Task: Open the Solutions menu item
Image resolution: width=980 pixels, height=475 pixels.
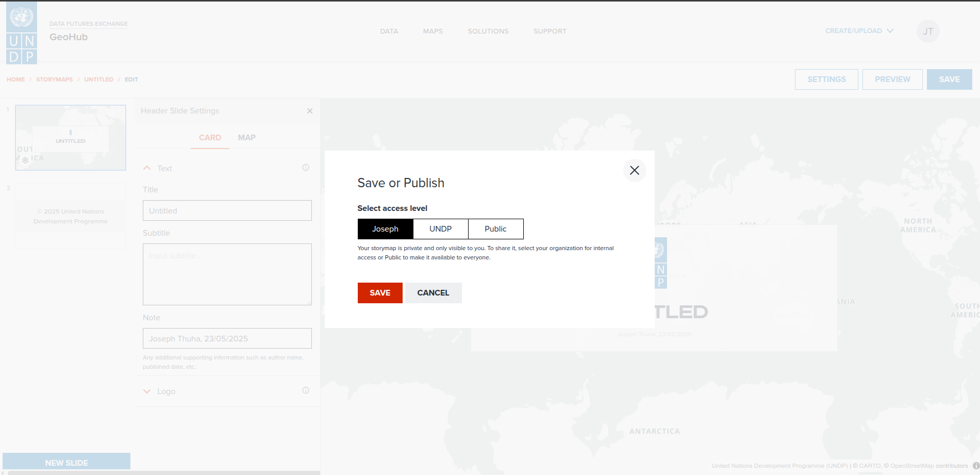Action: click(x=488, y=31)
